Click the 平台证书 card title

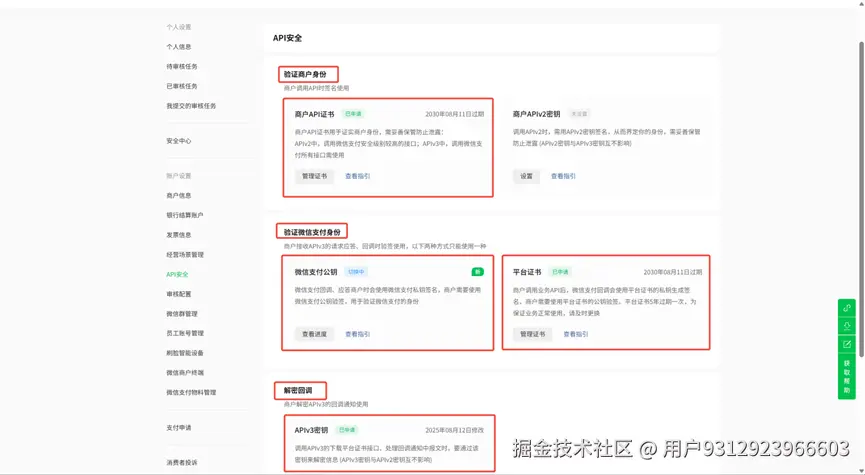tap(527, 272)
